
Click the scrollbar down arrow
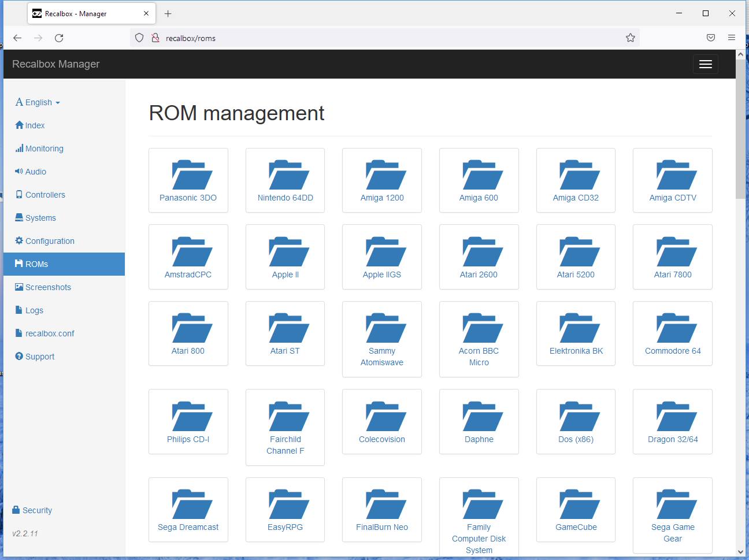[x=740, y=552]
